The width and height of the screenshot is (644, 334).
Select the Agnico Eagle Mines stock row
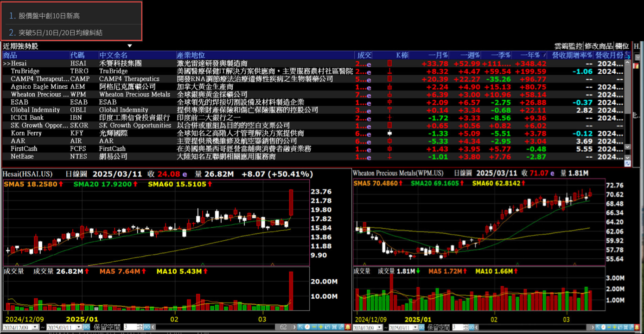tap(313, 87)
